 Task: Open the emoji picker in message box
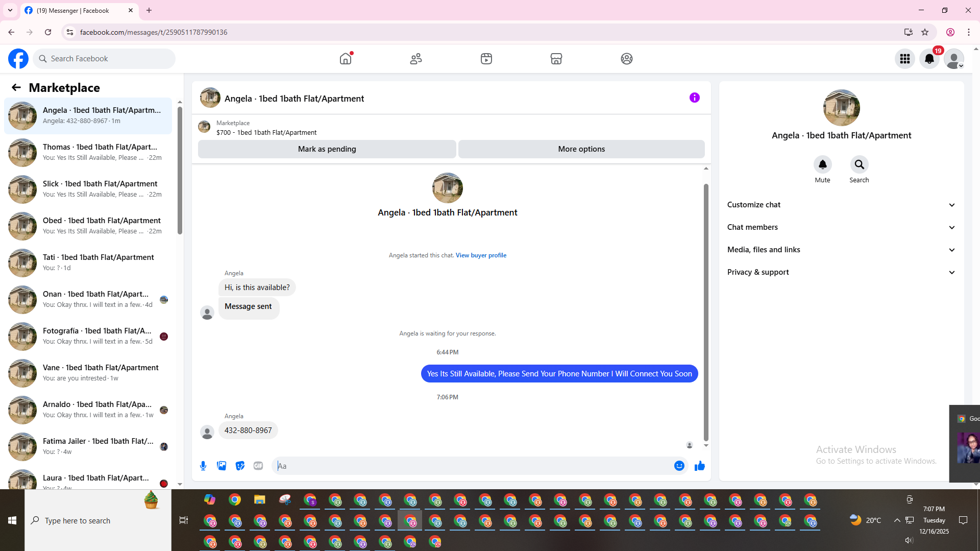679,466
